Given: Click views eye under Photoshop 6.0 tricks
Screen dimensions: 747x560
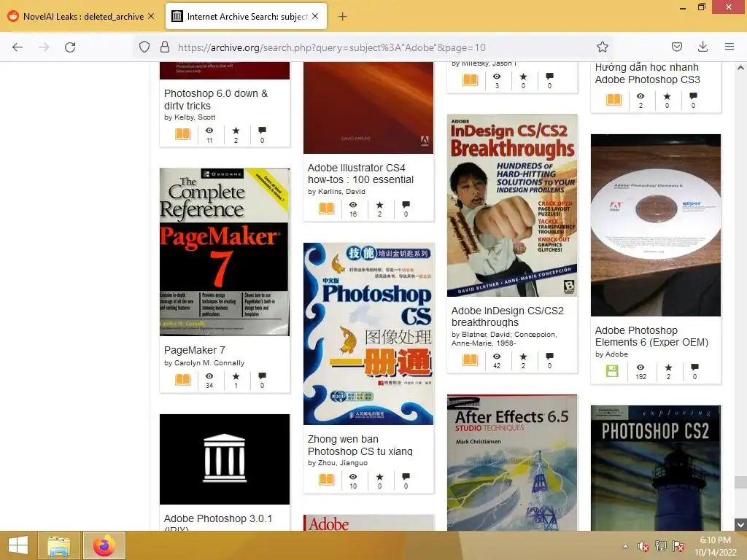Looking at the screenshot, I should 209,131.
